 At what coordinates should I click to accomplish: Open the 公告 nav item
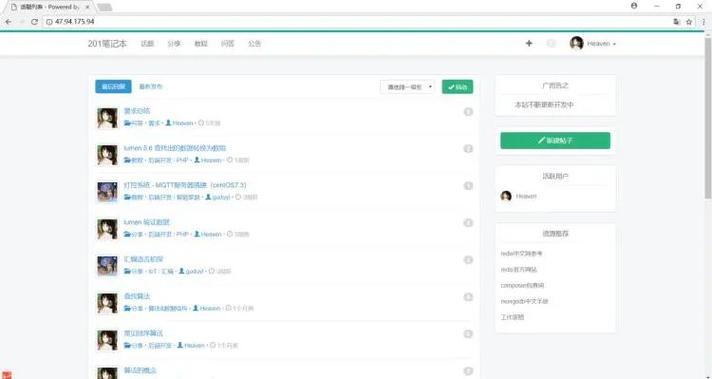coord(254,44)
